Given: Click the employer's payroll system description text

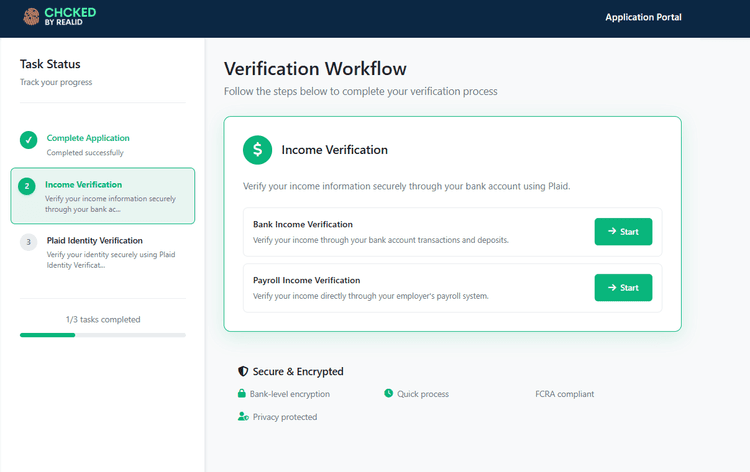Looking at the screenshot, I should pyautogui.click(x=371, y=296).
